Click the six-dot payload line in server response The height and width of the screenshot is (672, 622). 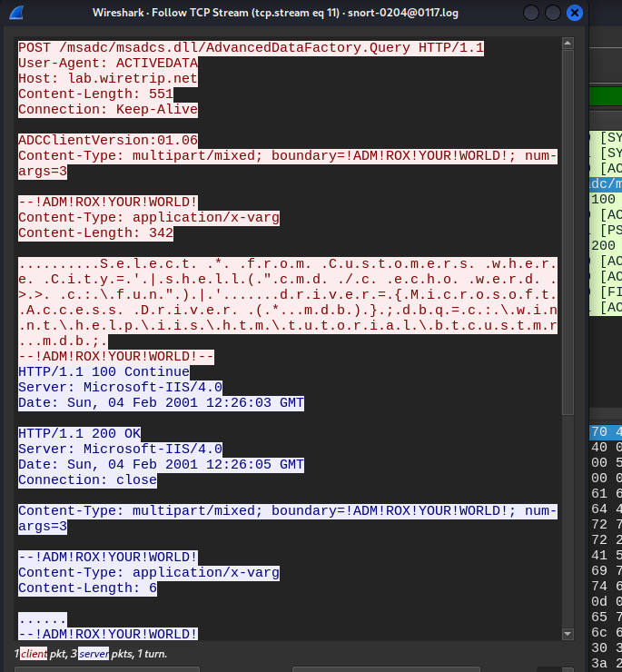(43, 618)
